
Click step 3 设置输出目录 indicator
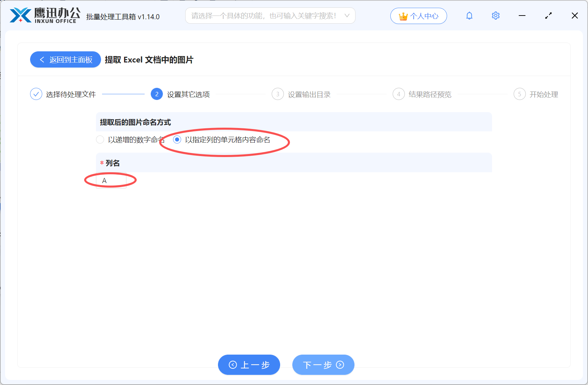coord(277,94)
